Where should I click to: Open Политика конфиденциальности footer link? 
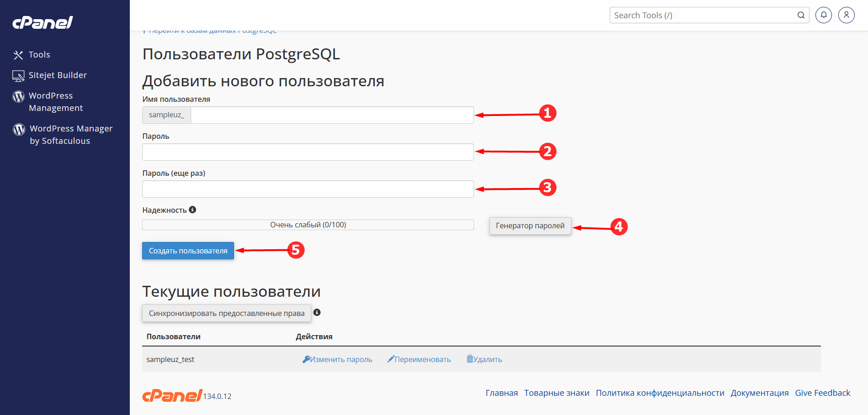(660, 393)
